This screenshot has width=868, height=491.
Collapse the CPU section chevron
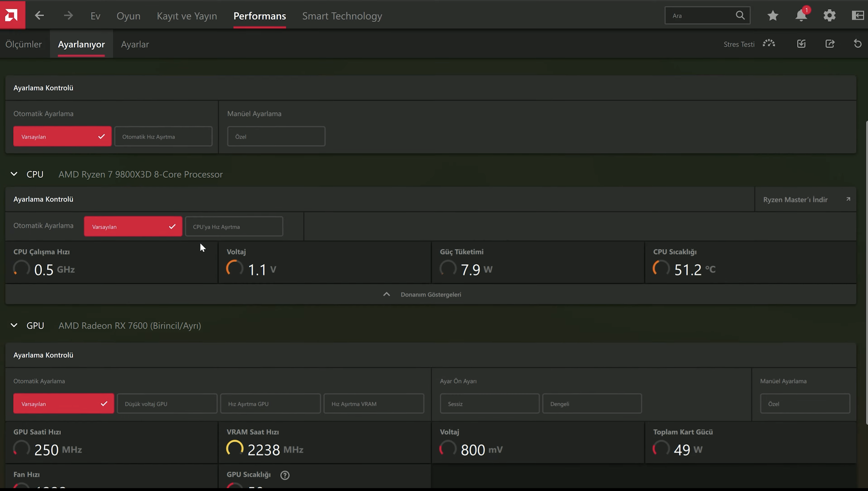tap(14, 174)
